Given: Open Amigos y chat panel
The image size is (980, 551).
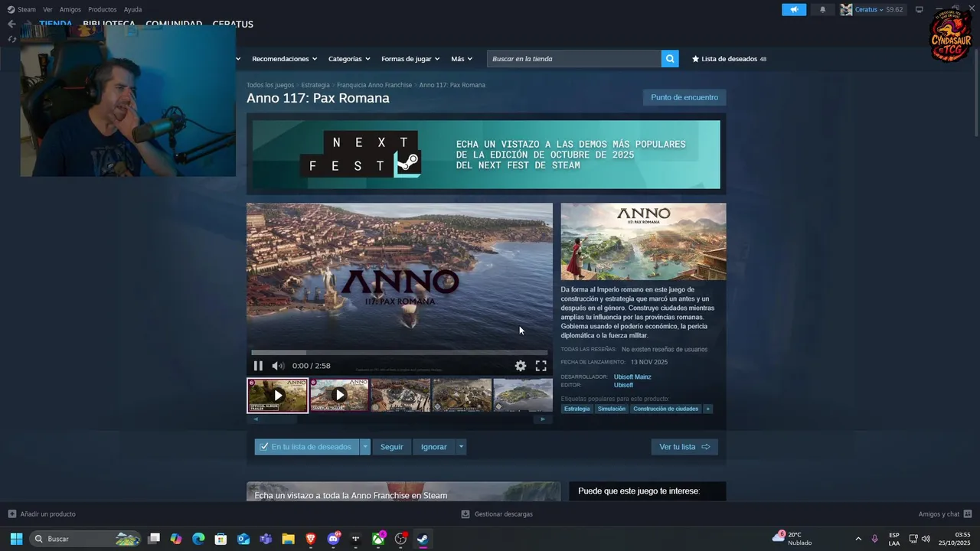Looking at the screenshot, I should coord(945,514).
